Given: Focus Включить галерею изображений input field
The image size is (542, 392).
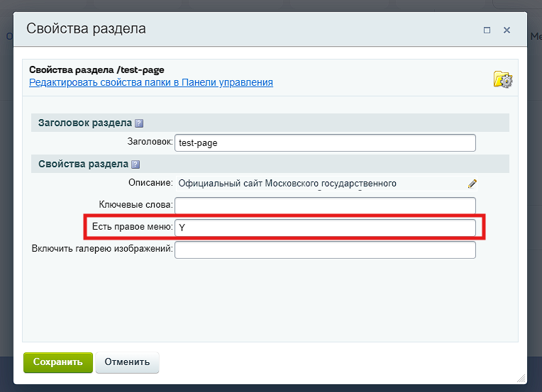Looking at the screenshot, I should pos(325,250).
